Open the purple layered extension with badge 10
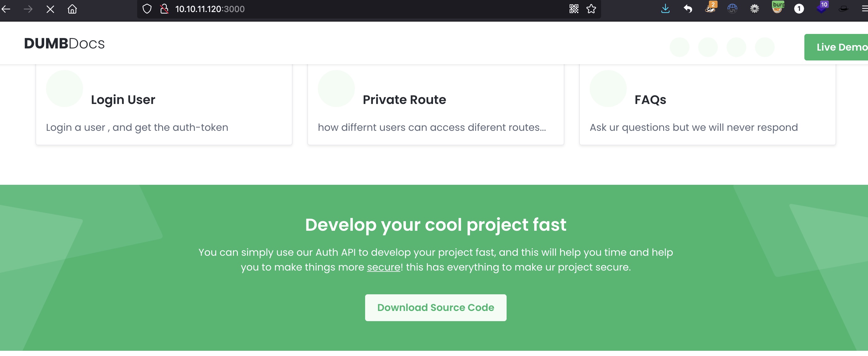 [821, 8]
